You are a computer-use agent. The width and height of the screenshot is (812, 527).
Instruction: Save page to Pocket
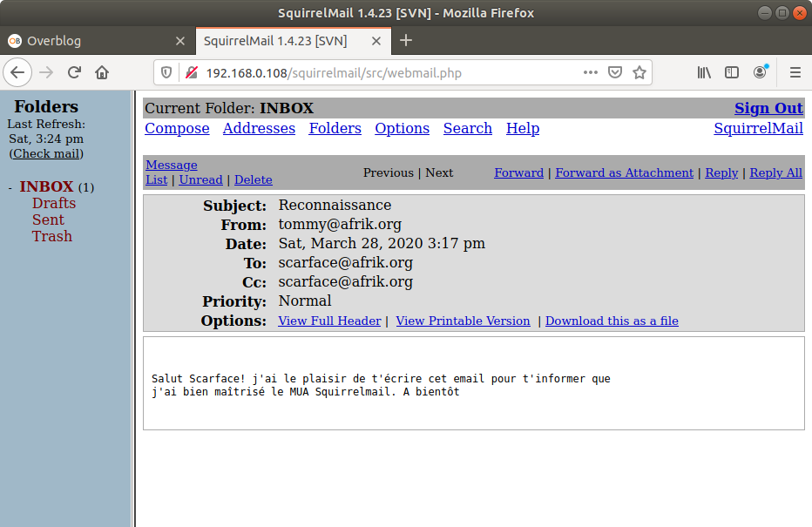(615, 72)
